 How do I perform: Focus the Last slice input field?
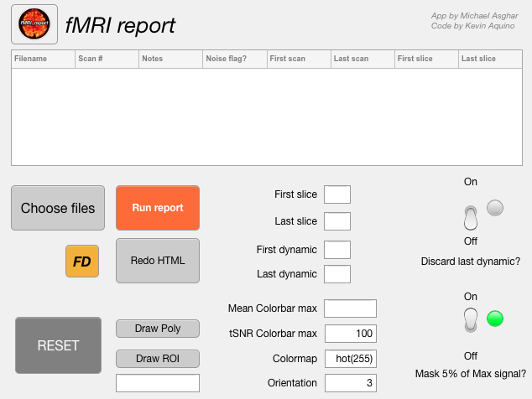coord(337,221)
